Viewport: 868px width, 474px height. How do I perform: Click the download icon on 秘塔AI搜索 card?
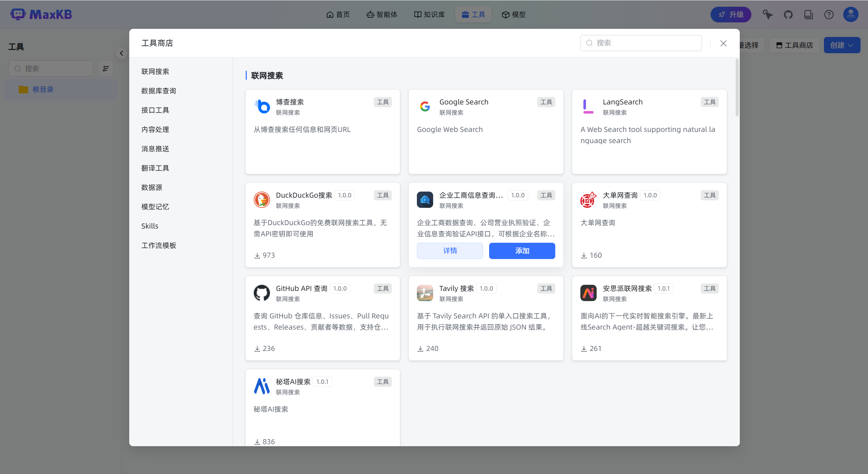pyautogui.click(x=257, y=442)
